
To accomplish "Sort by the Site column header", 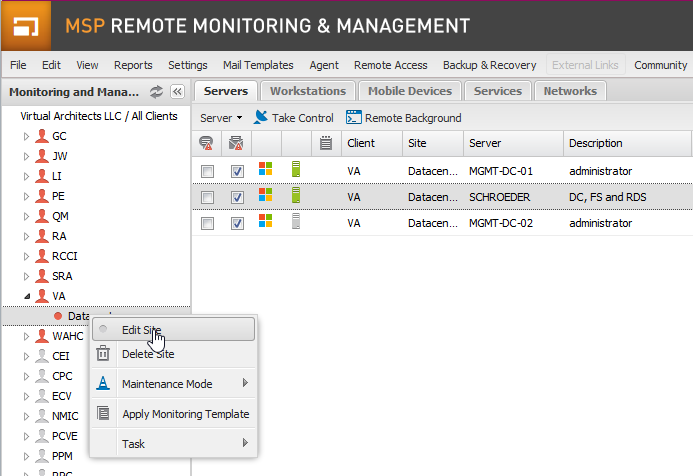I will 433,143.
